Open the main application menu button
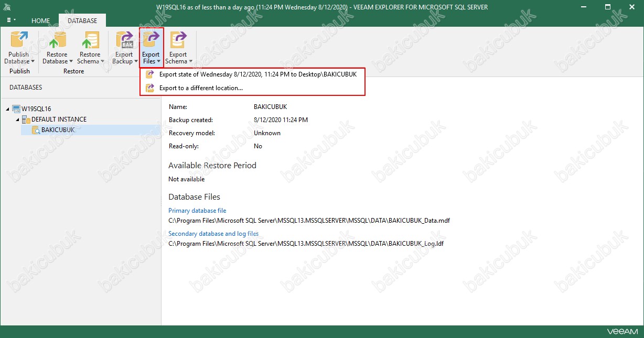Image resolution: width=644 pixels, height=338 pixels. pyautogui.click(x=12, y=20)
